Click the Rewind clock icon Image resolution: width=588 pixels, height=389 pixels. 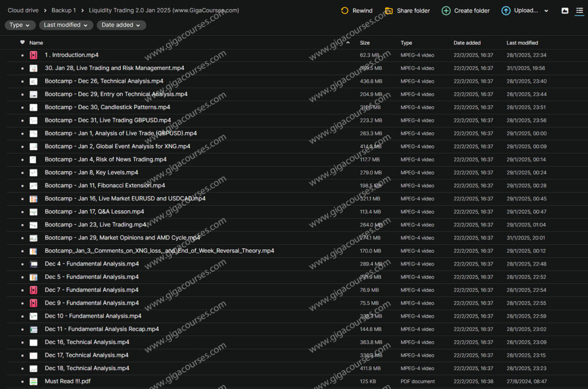point(345,10)
